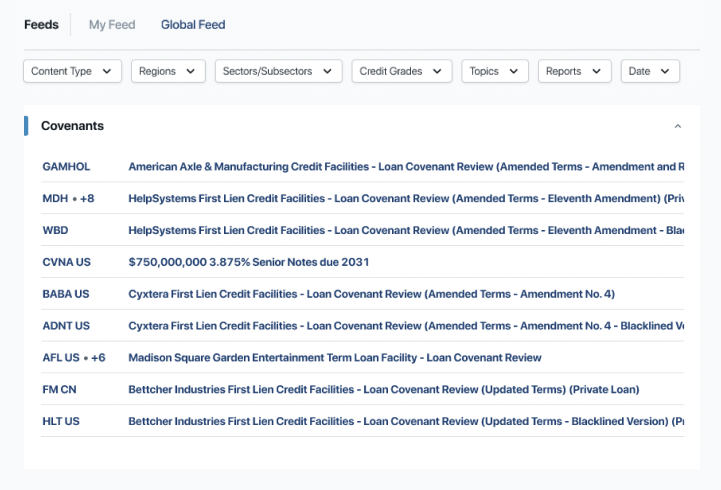Open the Date filter dropdown
Screen dimensions: 721x490
click(649, 71)
